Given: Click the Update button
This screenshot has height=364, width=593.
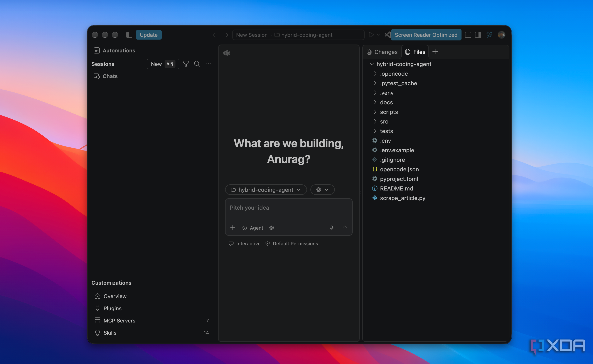Looking at the screenshot, I should [x=149, y=35].
